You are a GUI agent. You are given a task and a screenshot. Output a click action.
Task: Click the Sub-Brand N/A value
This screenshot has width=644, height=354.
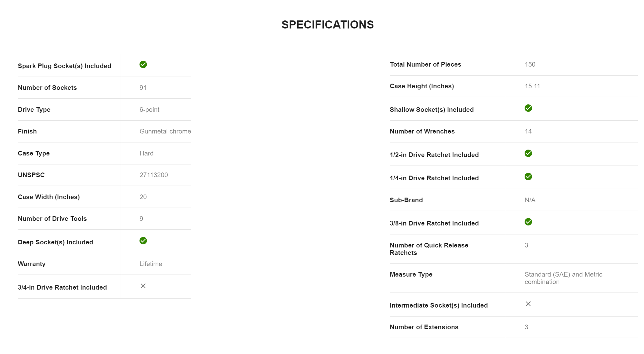pyautogui.click(x=530, y=200)
